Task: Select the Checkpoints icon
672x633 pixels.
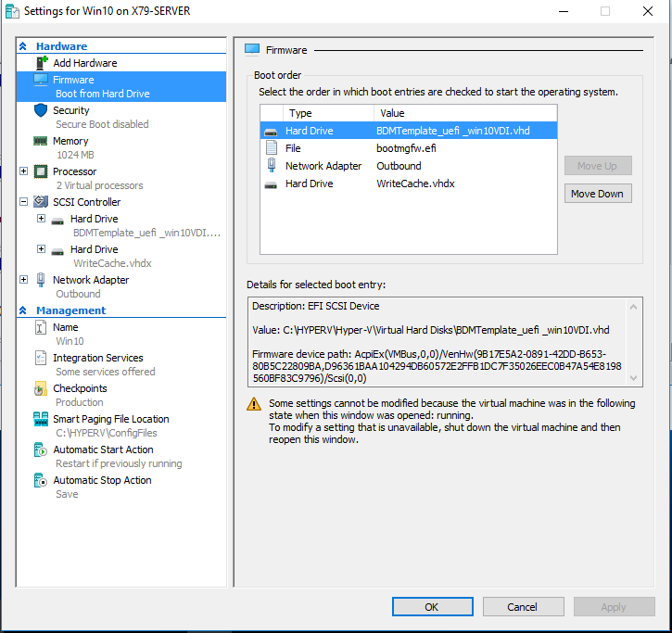Action: (41, 388)
